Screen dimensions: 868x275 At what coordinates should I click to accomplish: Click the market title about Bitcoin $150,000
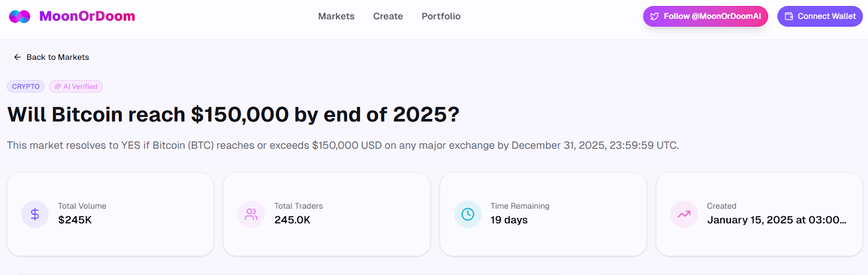point(233,115)
